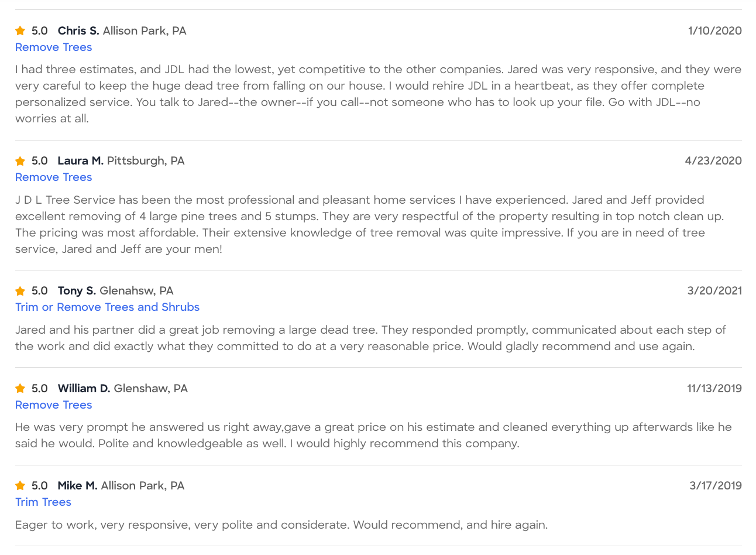Screen dimensions: 756x555
Task: Click the star icon beside Mike M.
Action: click(20, 485)
